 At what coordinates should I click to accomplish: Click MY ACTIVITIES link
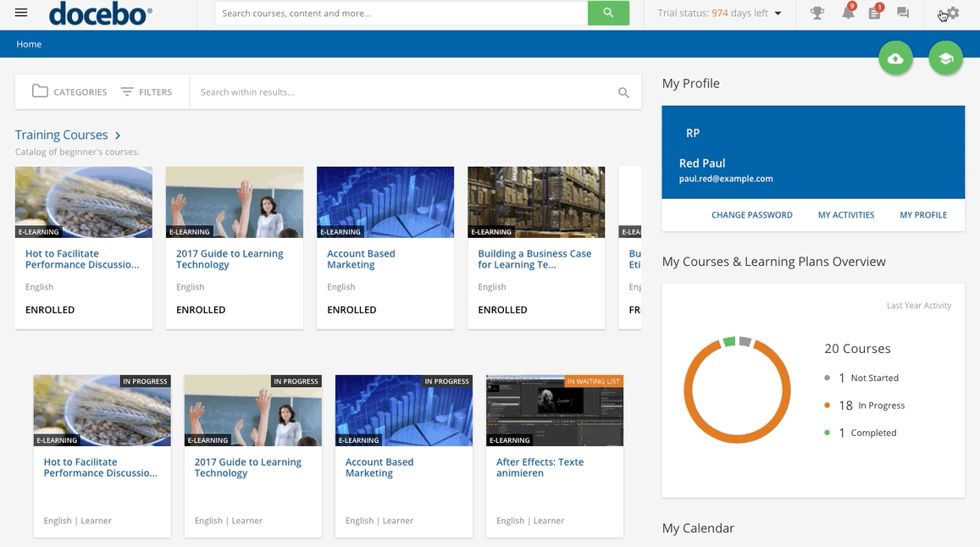tap(846, 215)
